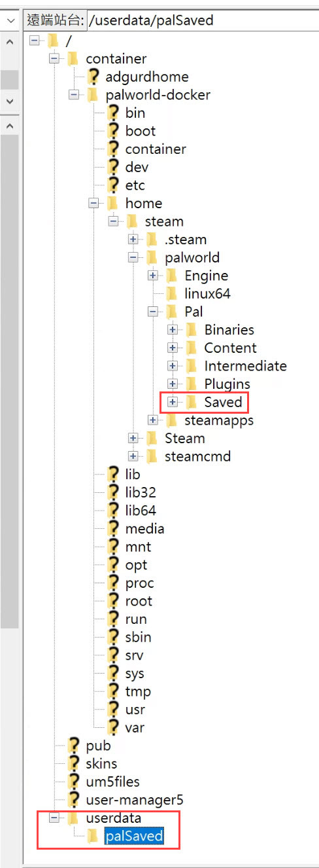
Task: Collapse the root / tree node
Action: coord(35,41)
